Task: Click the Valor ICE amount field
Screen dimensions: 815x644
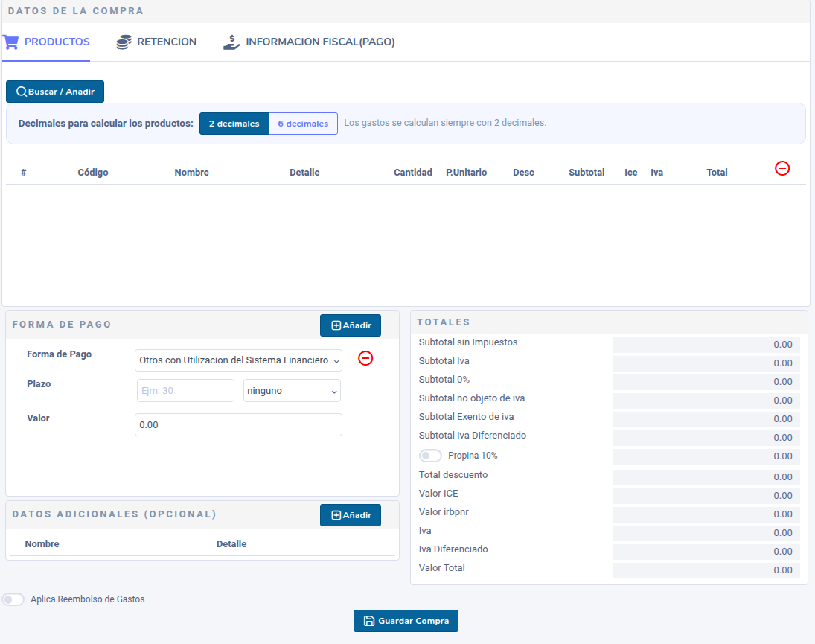Action: point(706,496)
